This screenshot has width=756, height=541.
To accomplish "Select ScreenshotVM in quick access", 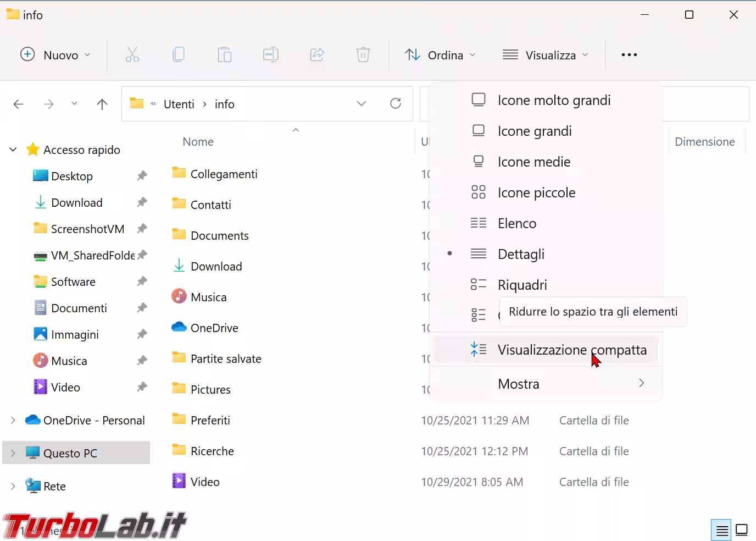I will pyautogui.click(x=87, y=229).
